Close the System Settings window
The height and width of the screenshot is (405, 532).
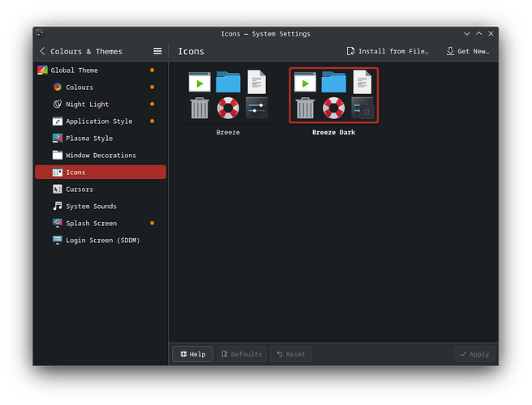[x=491, y=33]
